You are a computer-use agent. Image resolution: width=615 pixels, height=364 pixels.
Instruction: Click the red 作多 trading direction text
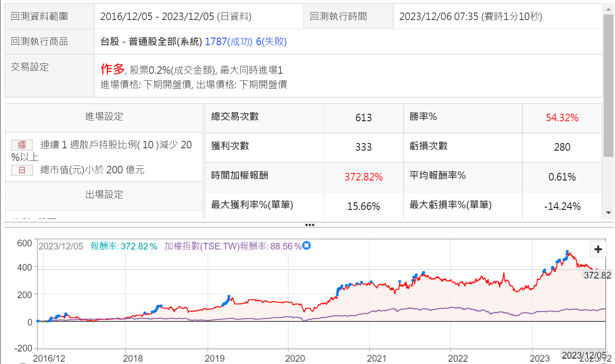(x=112, y=69)
